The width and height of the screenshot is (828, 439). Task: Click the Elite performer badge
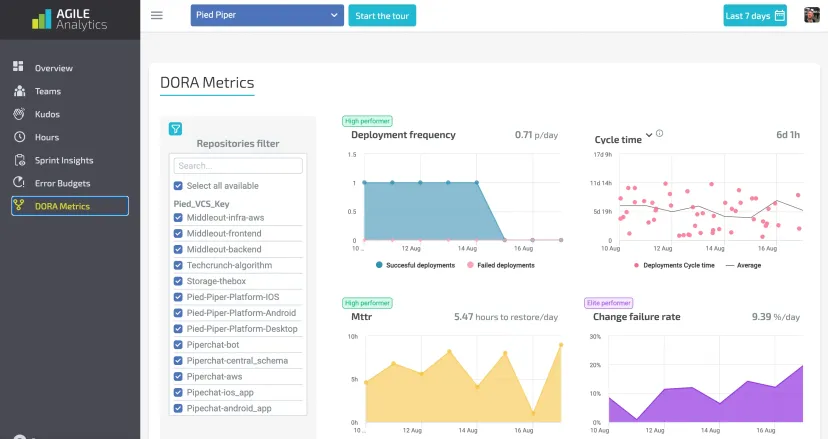(x=608, y=303)
